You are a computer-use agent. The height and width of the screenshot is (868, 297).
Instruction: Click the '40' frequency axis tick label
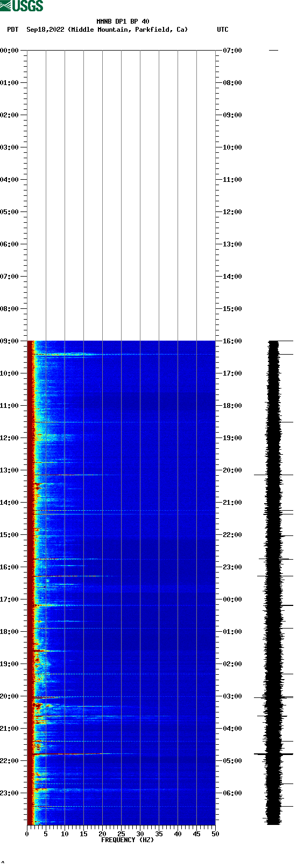[178, 834]
